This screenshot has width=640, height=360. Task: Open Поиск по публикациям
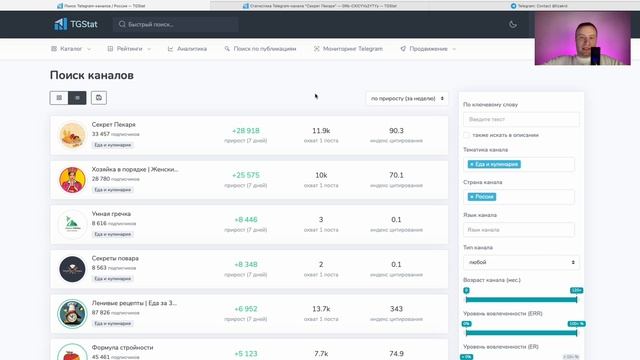click(x=260, y=49)
